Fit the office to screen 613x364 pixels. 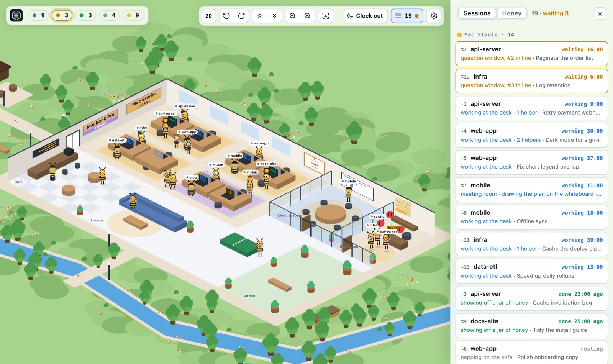(x=326, y=16)
